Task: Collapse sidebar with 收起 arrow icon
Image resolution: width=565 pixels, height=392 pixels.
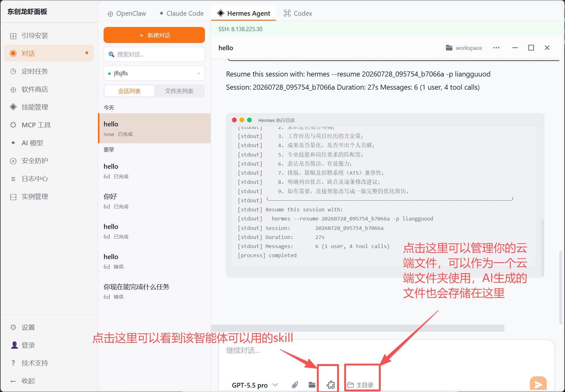Action: 13,381
